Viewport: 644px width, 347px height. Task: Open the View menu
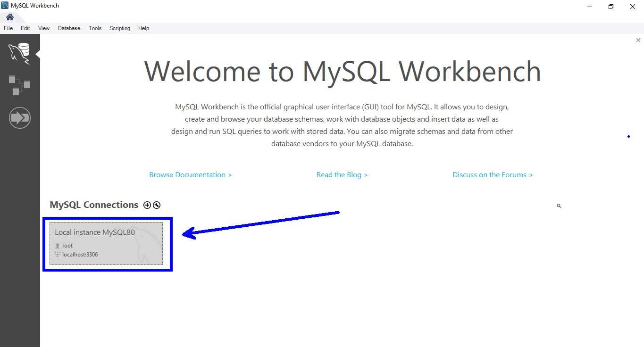(44, 28)
